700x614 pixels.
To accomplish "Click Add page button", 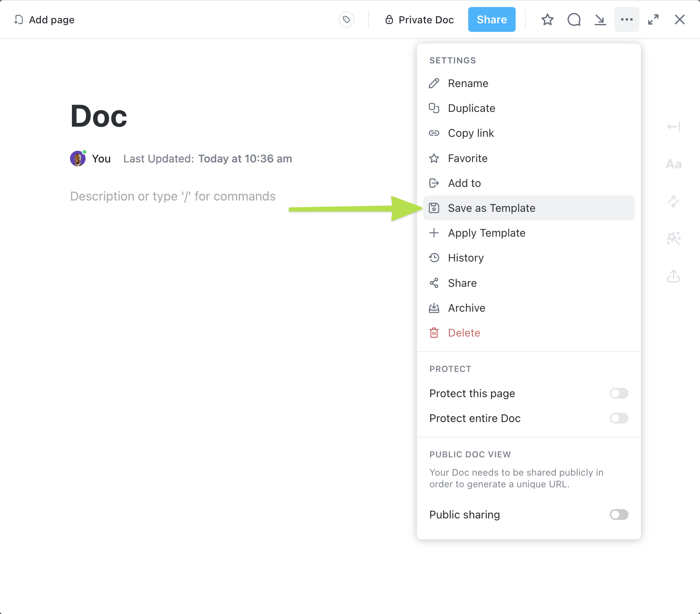I will pyautogui.click(x=44, y=20).
